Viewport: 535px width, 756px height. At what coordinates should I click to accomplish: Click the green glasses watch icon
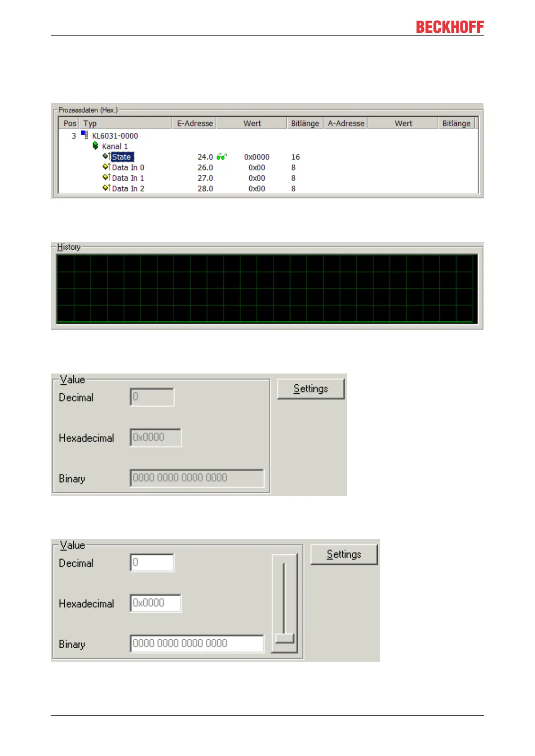click(x=221, y=156)
